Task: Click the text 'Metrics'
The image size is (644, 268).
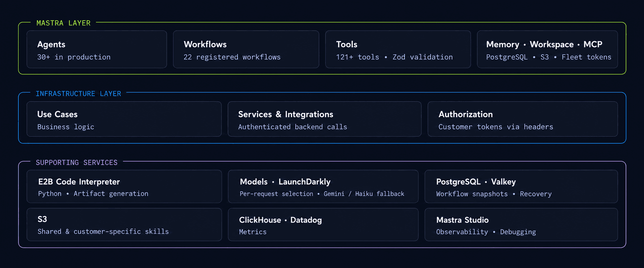Action: click(x=253, y=232)
